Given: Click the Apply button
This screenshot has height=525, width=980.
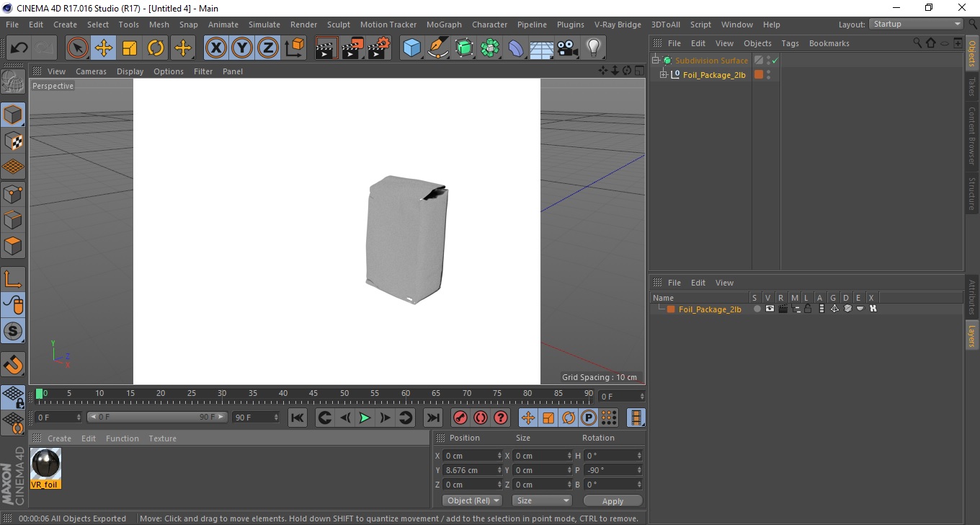Looking at the screenshot, I should [612, 500].
